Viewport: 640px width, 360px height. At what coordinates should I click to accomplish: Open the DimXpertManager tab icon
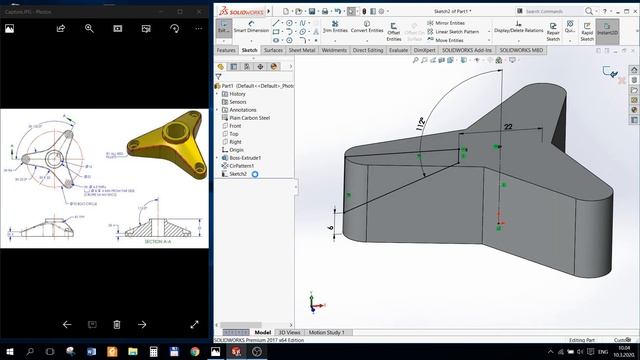pyautogui.click(x=260, y=67)
